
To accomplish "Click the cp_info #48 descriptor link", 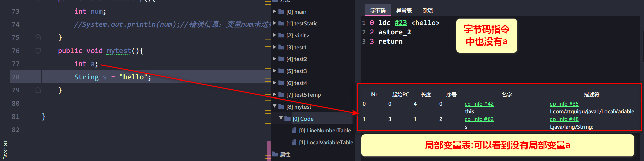I will pos(564,119).
